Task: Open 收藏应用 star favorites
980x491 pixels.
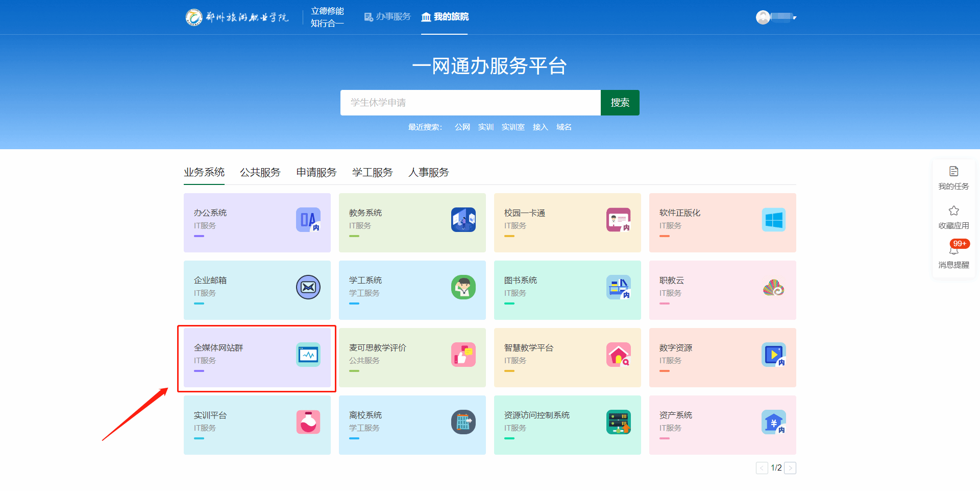Action: [953, 216]
